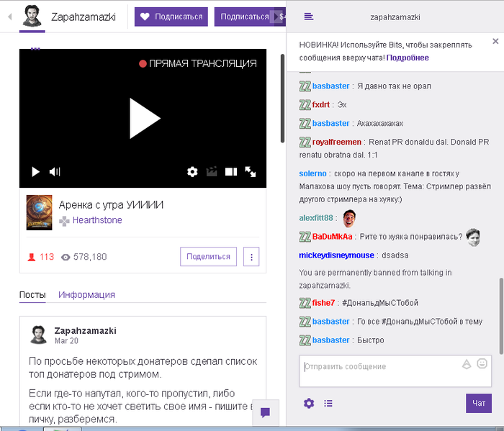504x431 pixels.
Task: Click the username fxdrt in chat
Action: point(321,105)
